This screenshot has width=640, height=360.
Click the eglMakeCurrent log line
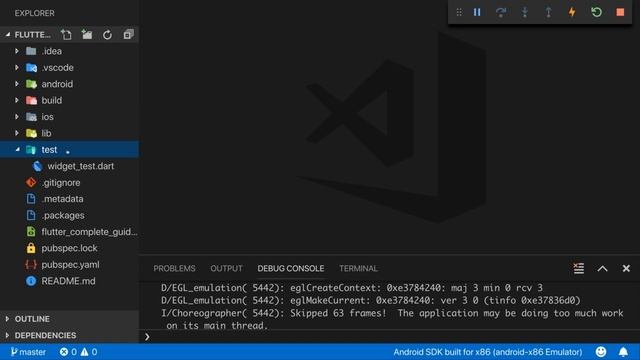[371, 300]
